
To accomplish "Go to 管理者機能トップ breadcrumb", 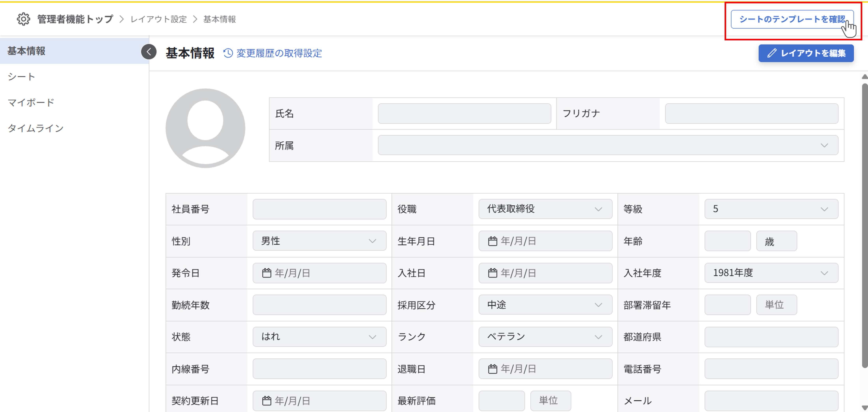I will [x=75, y=19].
